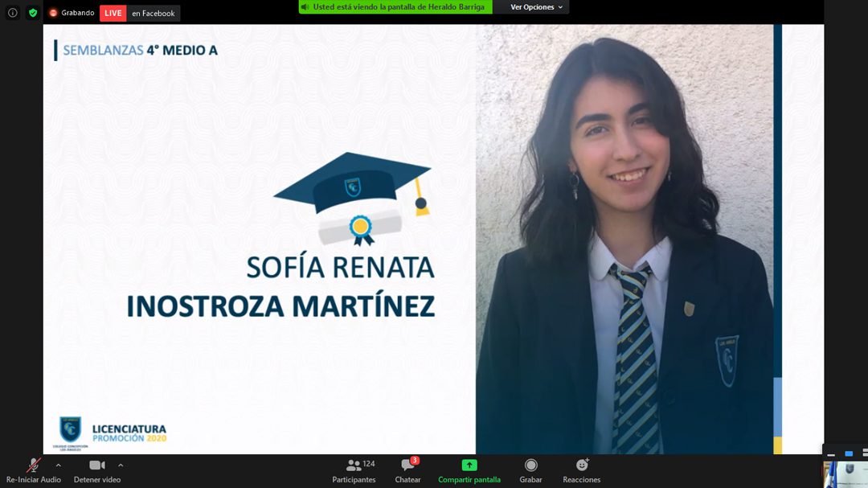Image resolution: width=868 pixels, height=488 pixels.
Task: Click the green Compartir pantalla icon
Action: (x=469, y=465)
